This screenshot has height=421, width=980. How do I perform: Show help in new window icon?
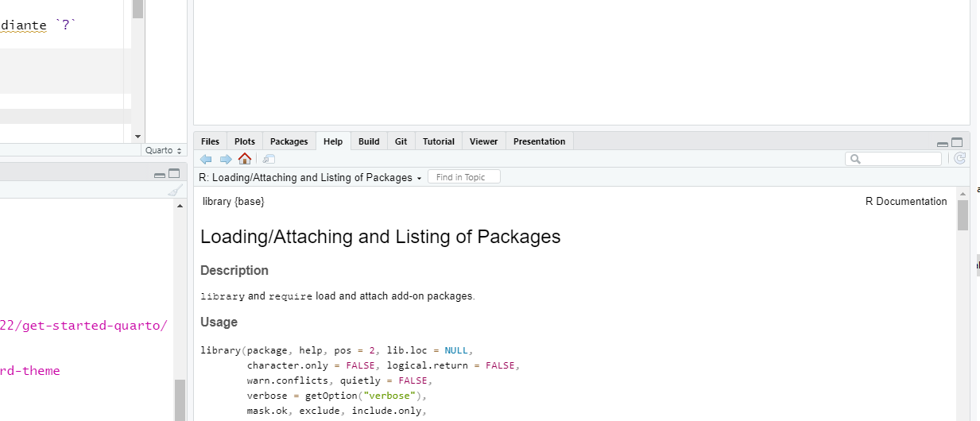pos(269,159)
